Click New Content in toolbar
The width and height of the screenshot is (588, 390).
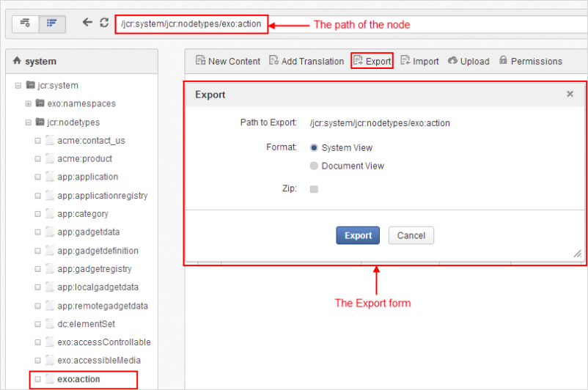(227, 61)
